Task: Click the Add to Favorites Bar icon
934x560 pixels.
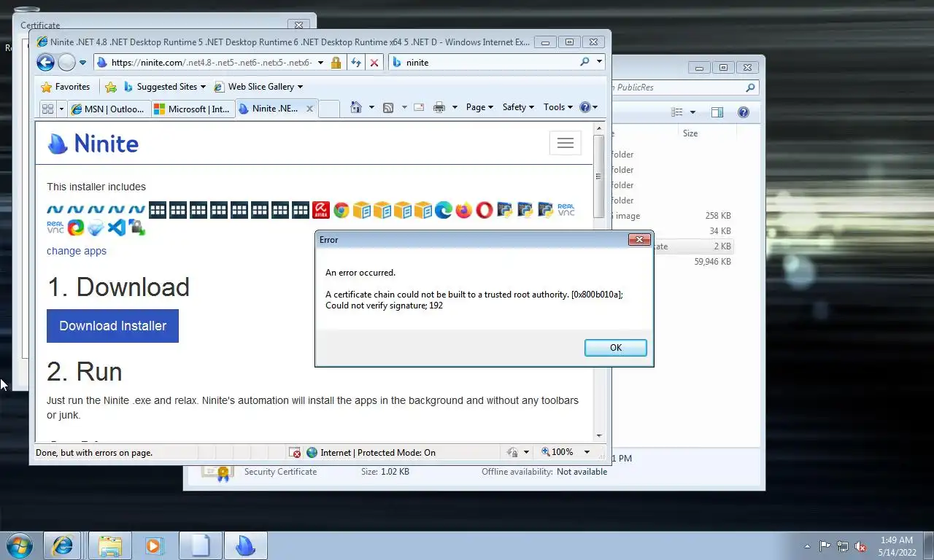Action: click(111, 87)
